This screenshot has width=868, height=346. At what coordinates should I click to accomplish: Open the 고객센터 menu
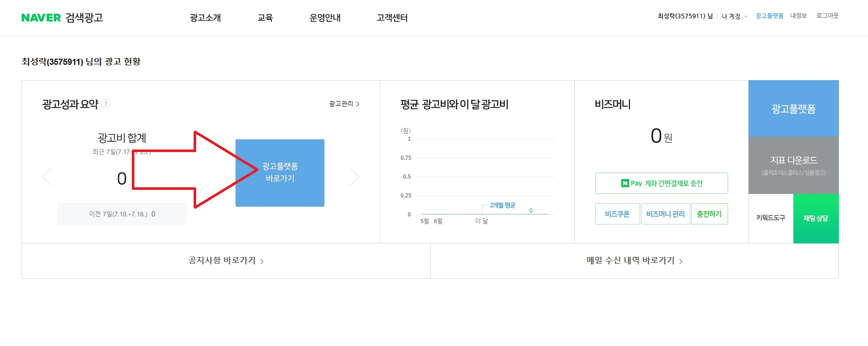392,18
